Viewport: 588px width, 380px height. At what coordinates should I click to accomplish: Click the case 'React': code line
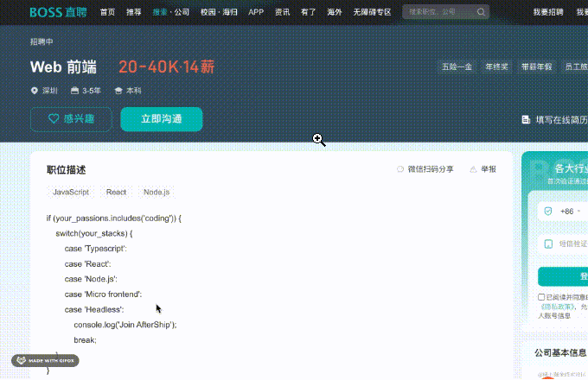coord(87,264)
